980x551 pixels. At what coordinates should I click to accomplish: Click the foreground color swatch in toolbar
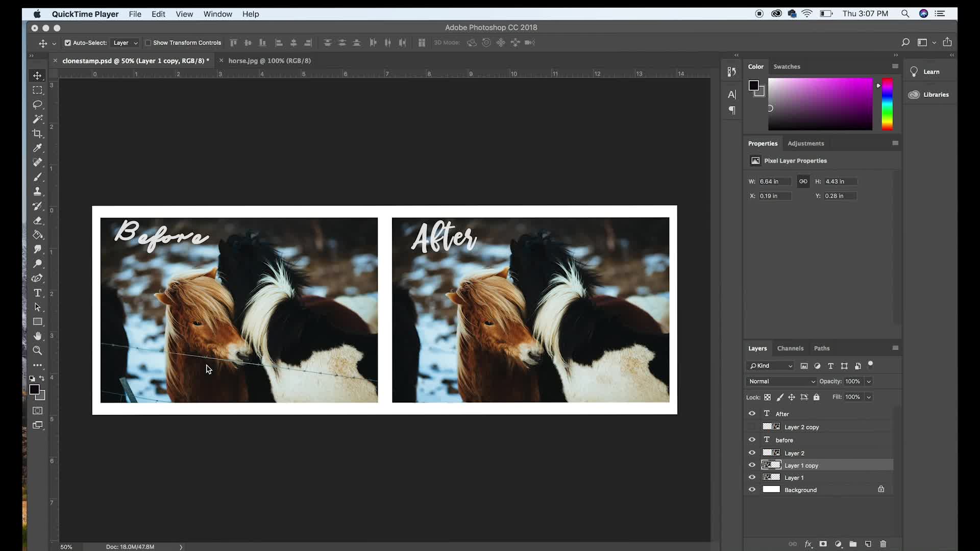pyautogui.click(x=35, y=390)
